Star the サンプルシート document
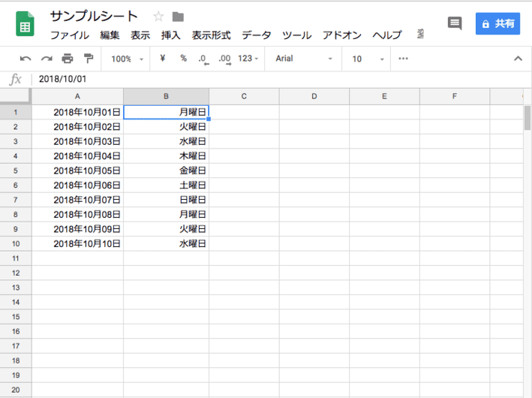This screenshot has width=532, height=398. [158, 17]
